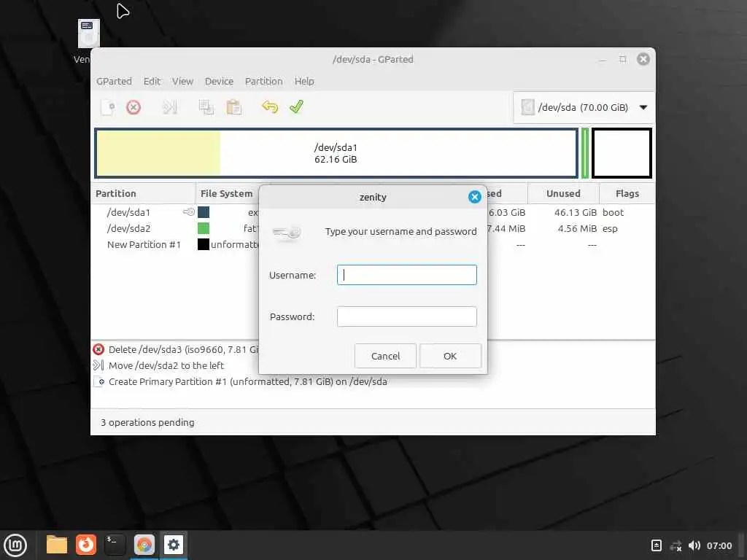The width and height of the screenshot is (747, 560).
Task: Click the notes tray icon in panel
Action: coord(656,545)
